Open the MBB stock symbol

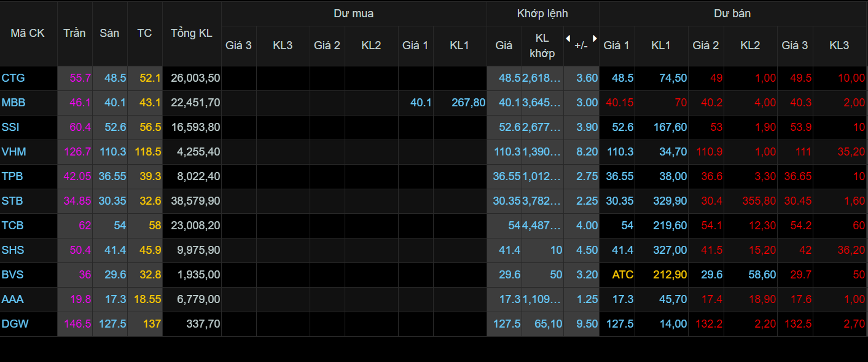tap(14, 103)
